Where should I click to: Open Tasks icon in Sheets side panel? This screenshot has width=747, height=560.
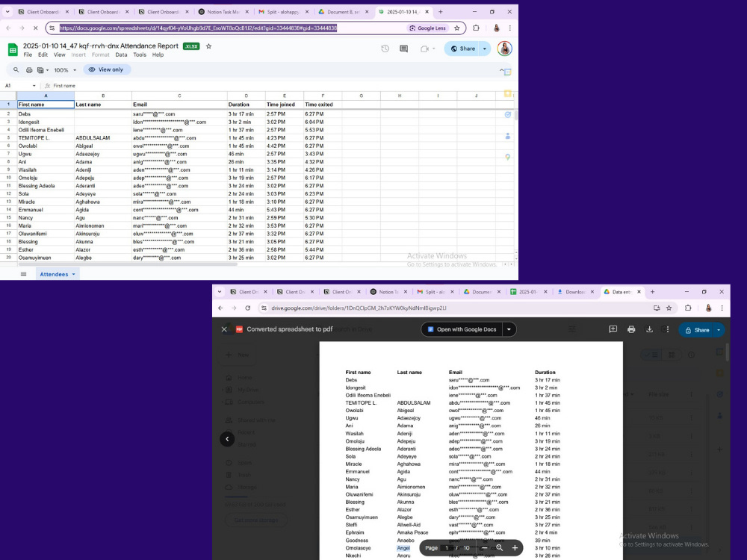[x=508, y=115]
